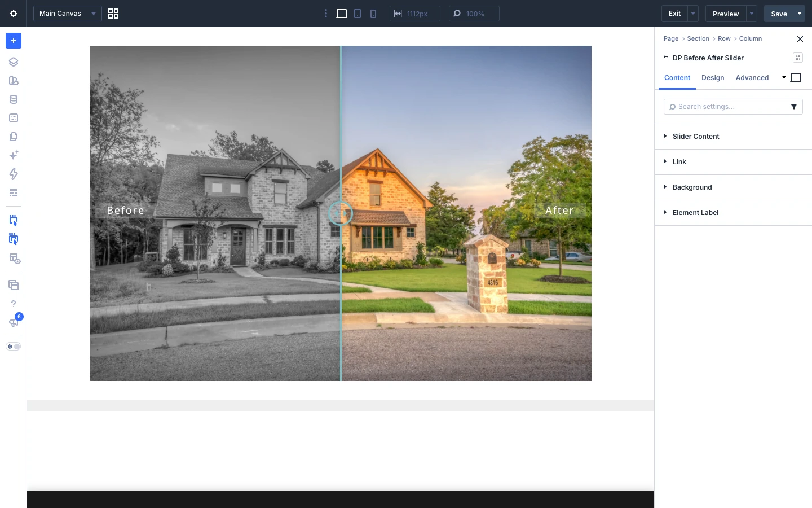Click the 100% zoom field

coord(474,14)
